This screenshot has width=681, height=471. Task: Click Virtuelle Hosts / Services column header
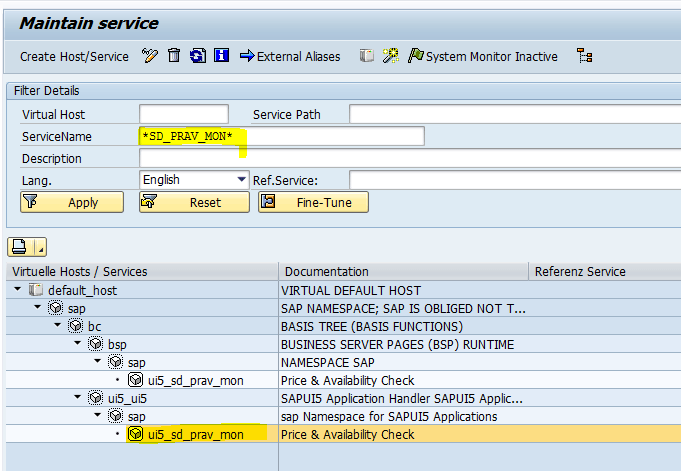pyautogui.click(x=142, y=272)
